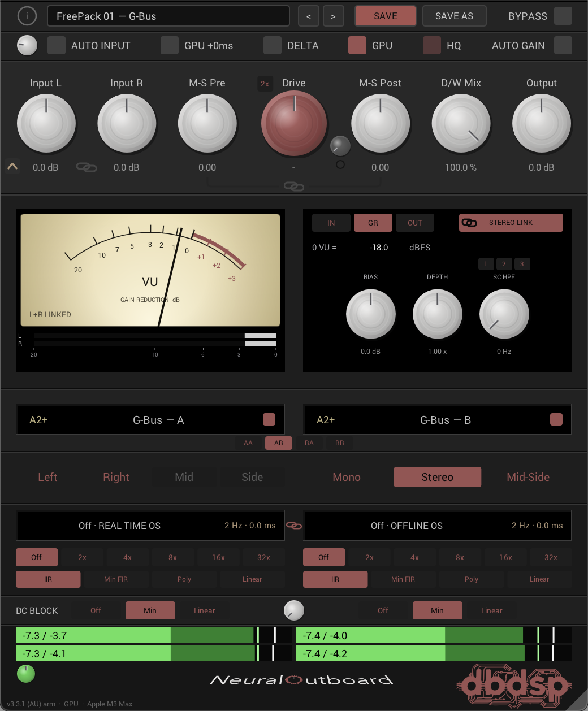Viewport: 588px width, 711px height.
Task: Open the G-Bus — B model selector
Action: click(x=438, y=419)
